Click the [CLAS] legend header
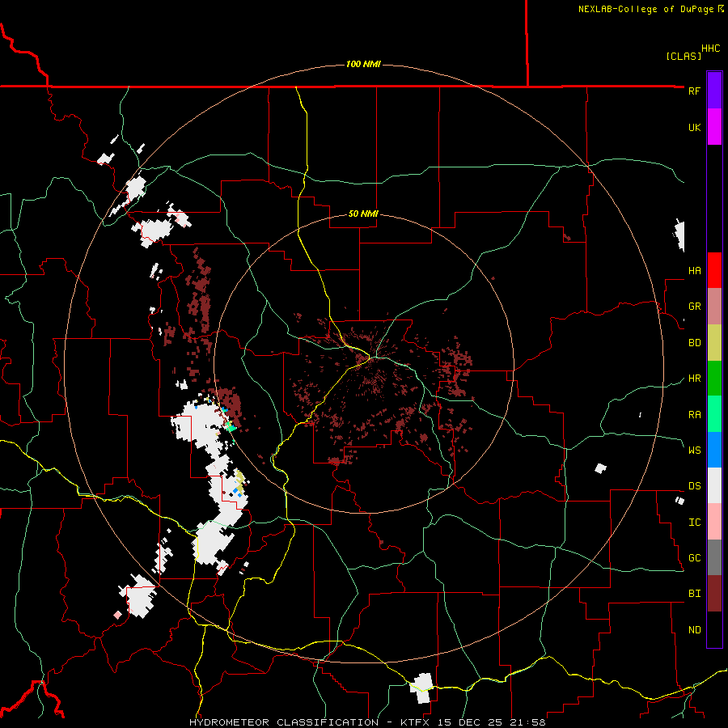This screenshot has width=728, height=728. (684, 56)
